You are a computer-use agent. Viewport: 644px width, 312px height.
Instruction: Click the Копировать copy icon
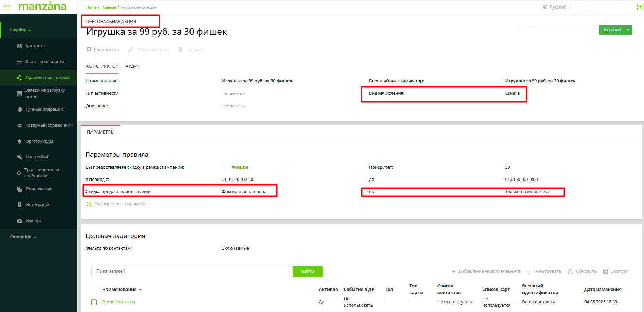[88, 50]
